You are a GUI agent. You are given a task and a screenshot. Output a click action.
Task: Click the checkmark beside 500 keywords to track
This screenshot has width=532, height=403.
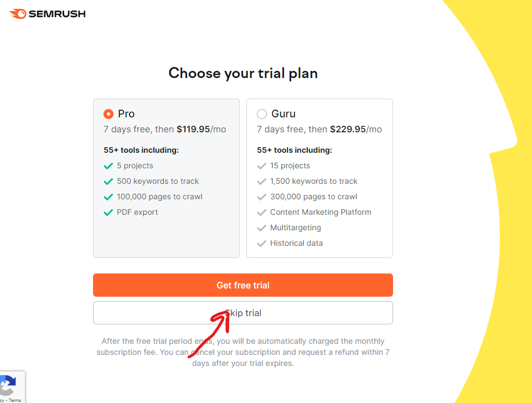109,181
